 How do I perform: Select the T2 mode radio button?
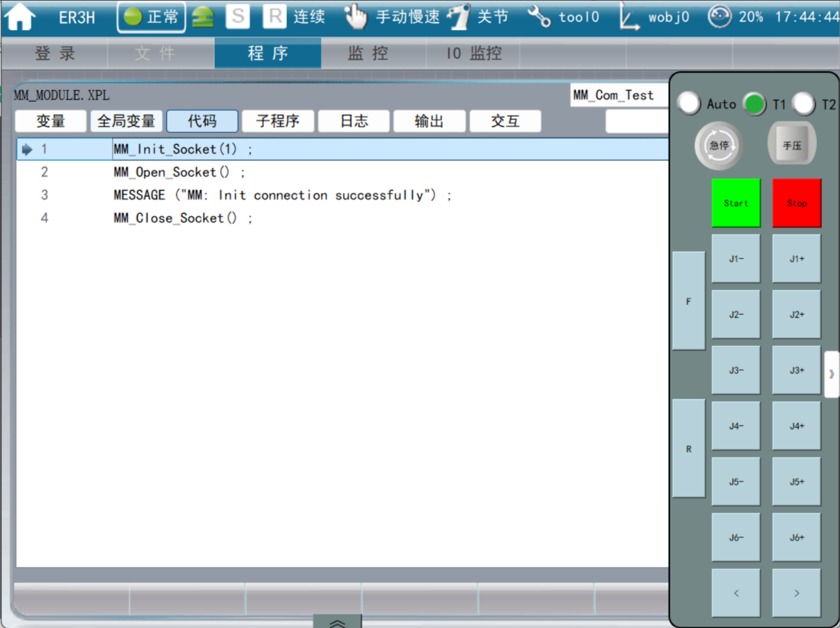(803, 104)
